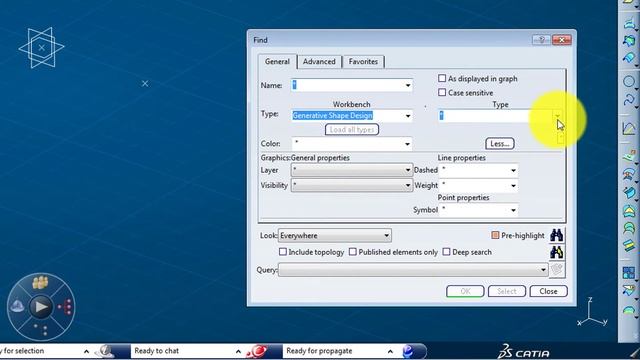
Task: Click the pink tree structure icon on compass
Action: tap(65, 307)
